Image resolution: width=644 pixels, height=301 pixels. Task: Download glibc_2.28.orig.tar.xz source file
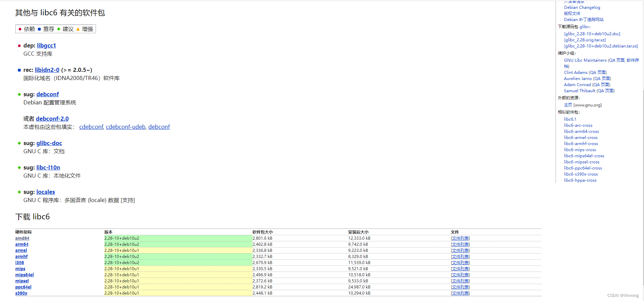point(585,40)
